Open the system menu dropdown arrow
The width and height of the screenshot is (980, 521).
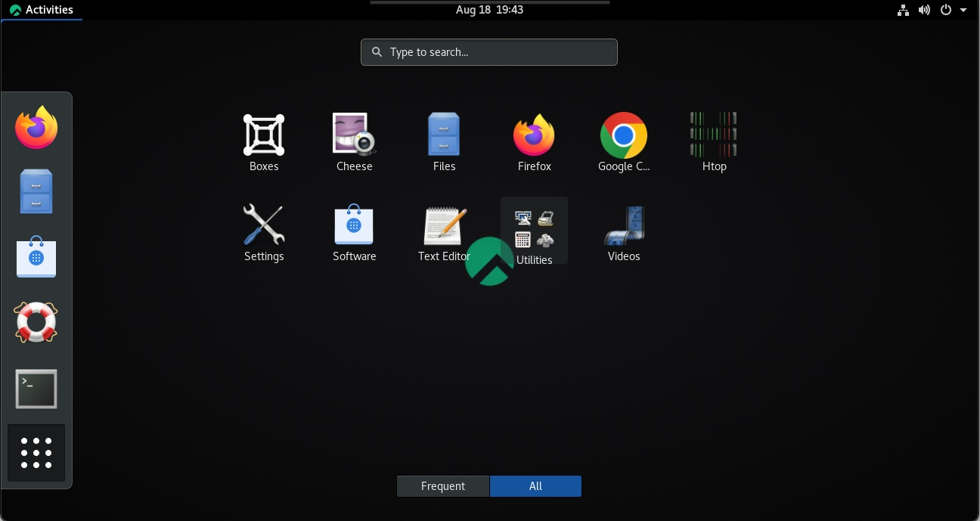[963, 10]
